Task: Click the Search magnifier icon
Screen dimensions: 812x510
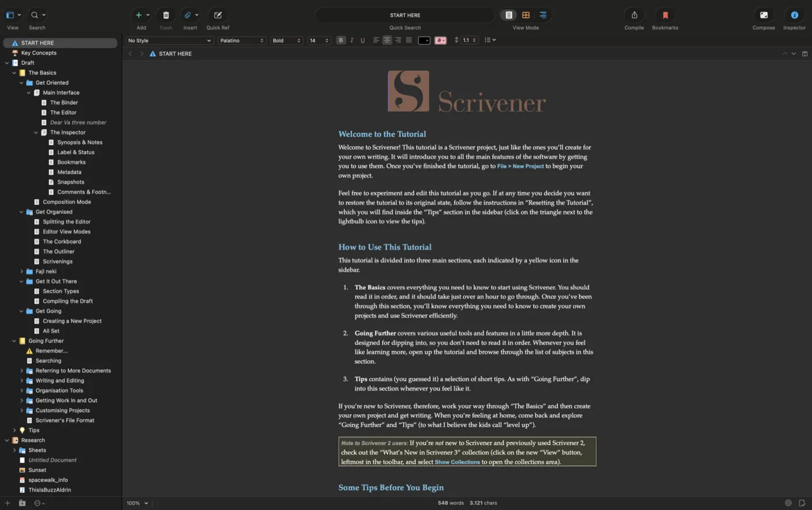Action: [x=34, y=15]
